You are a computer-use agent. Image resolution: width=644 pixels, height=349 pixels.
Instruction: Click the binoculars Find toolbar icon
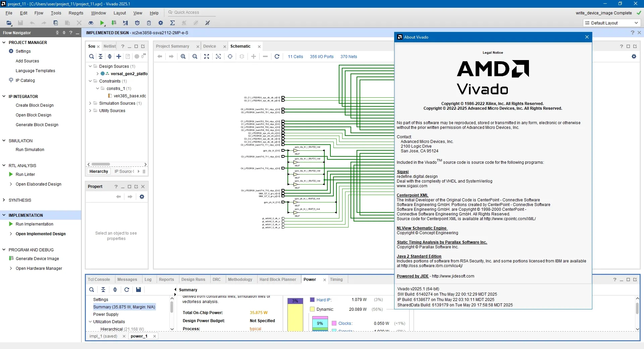click(91, 23)
